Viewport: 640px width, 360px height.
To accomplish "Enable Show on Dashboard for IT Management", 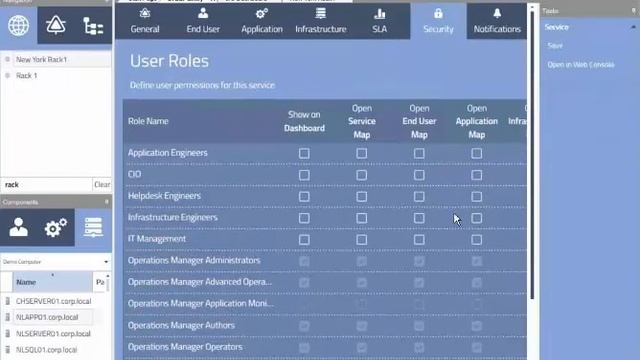I will point(304,240).
